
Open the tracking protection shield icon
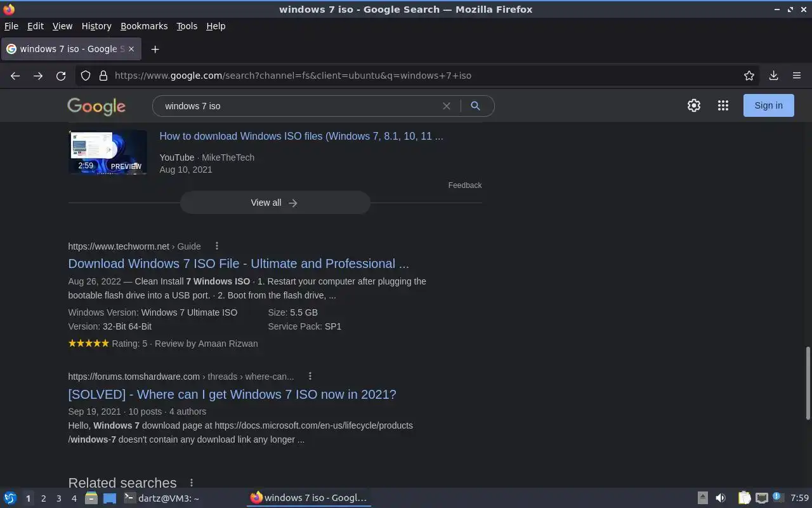tap(86, 76)
